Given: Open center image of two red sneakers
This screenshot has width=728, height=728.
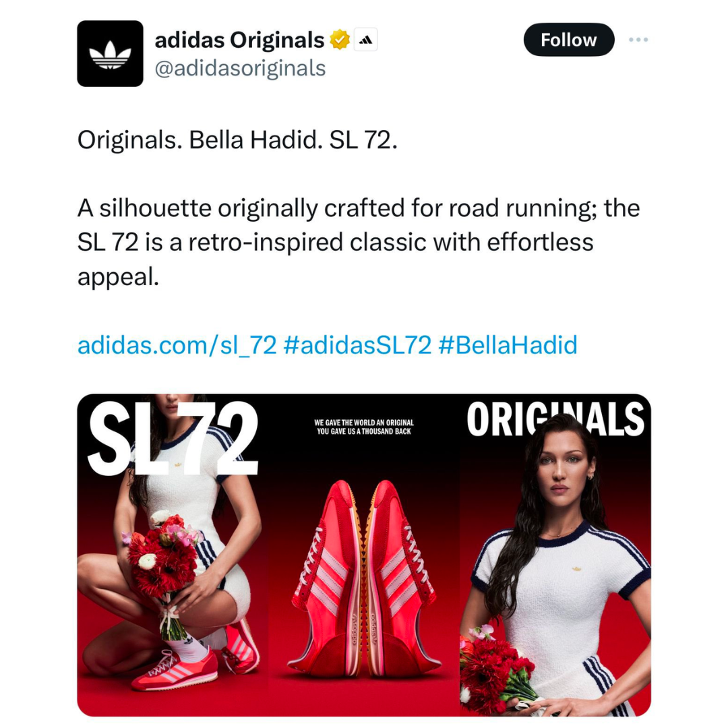Looking at the screenshot, I should (x=363, y=555).
